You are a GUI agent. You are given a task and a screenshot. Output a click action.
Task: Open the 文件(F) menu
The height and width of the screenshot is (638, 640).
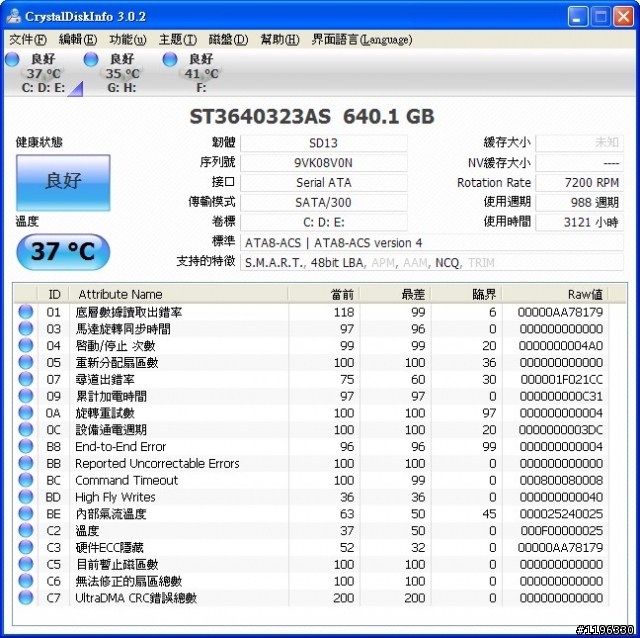[x=28, y=40]
